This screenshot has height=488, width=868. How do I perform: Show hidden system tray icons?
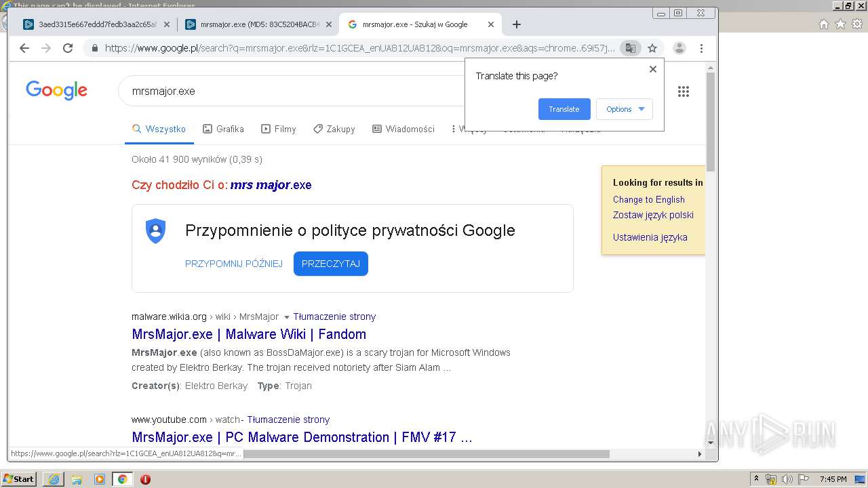pyautogui.click(x=756, y=479)
